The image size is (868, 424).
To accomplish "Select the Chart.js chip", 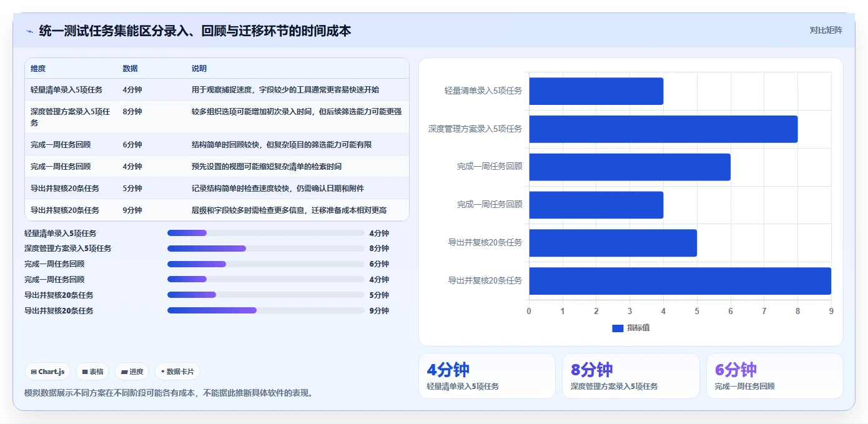I will (47, 372).
